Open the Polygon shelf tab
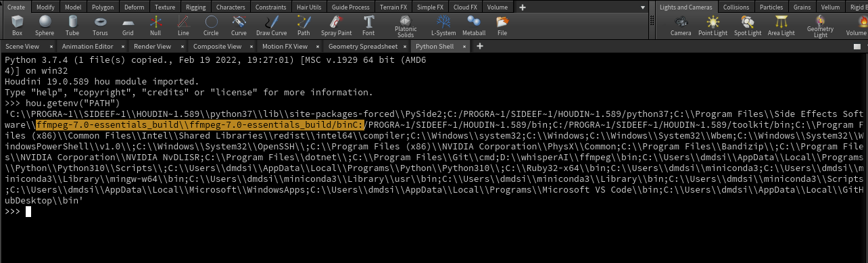 coord(103,7)
